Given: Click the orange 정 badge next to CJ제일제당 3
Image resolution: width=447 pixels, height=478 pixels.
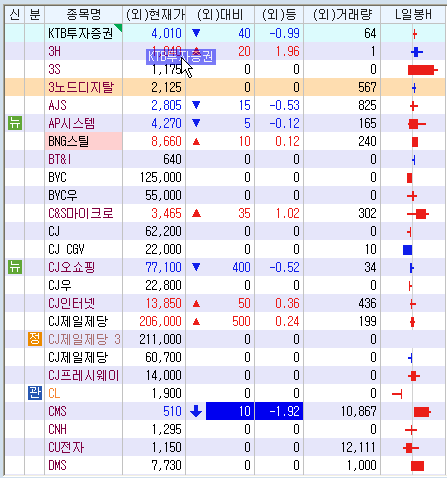Looking at the screenshot, I should click(35, 339).
